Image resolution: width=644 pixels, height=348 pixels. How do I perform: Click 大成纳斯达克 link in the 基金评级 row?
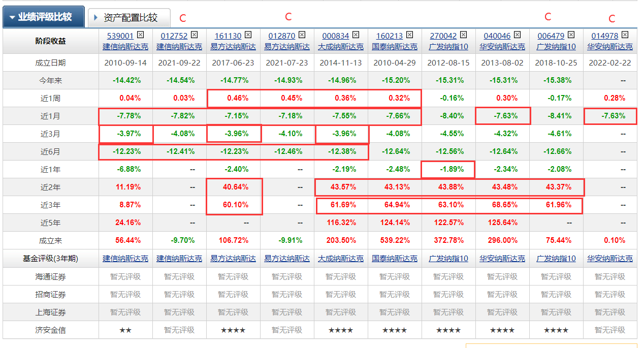pos(341,259)
